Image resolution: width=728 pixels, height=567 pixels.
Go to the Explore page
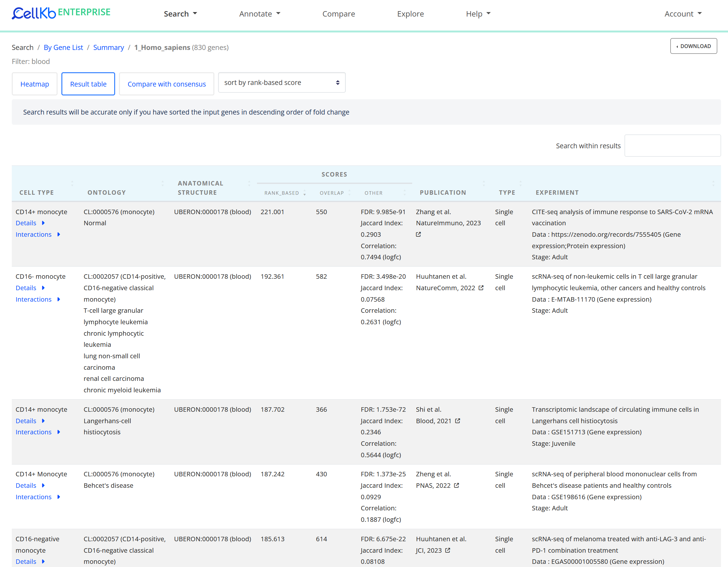[410, 14]
